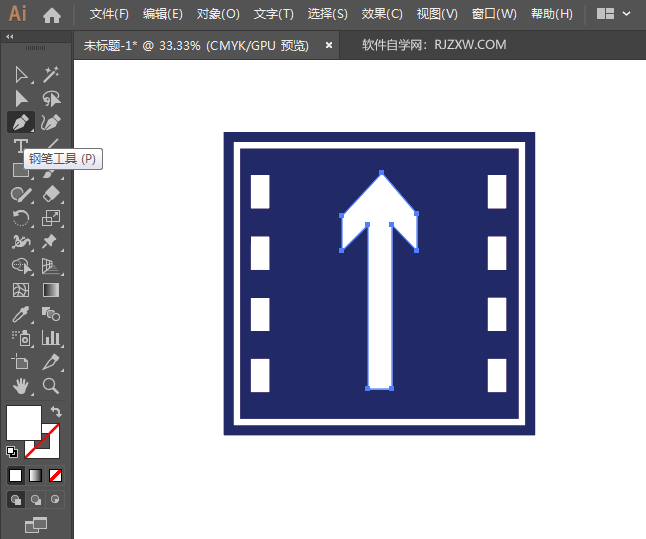Select the Perspective Grid tool
646x539 pixels.
(x=51, y=266)
